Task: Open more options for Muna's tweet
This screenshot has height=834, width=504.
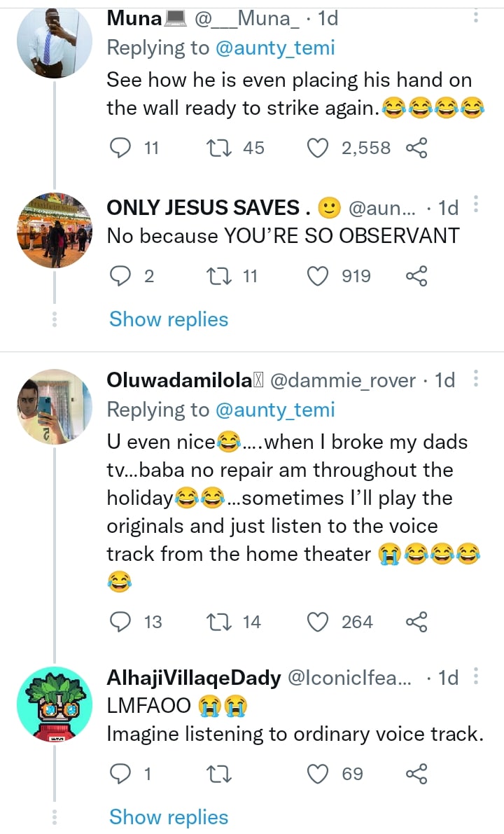Action: coord(475,17)
